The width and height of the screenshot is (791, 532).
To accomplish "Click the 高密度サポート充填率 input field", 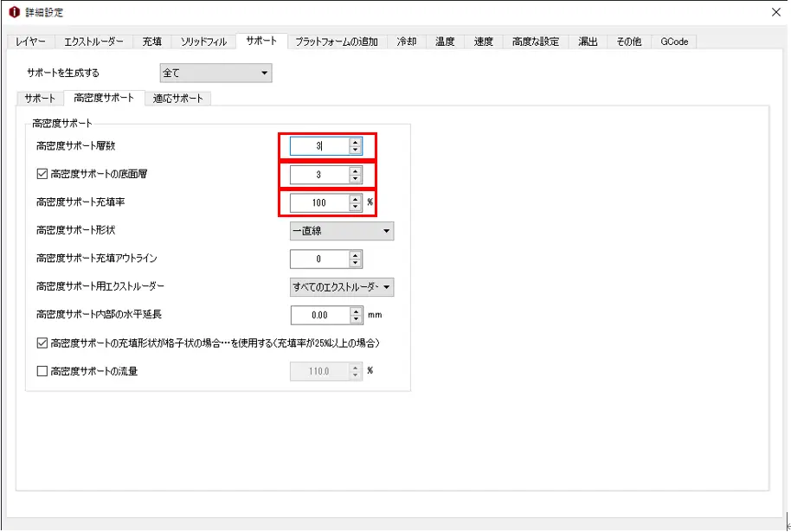I will [x=318, y=203].
